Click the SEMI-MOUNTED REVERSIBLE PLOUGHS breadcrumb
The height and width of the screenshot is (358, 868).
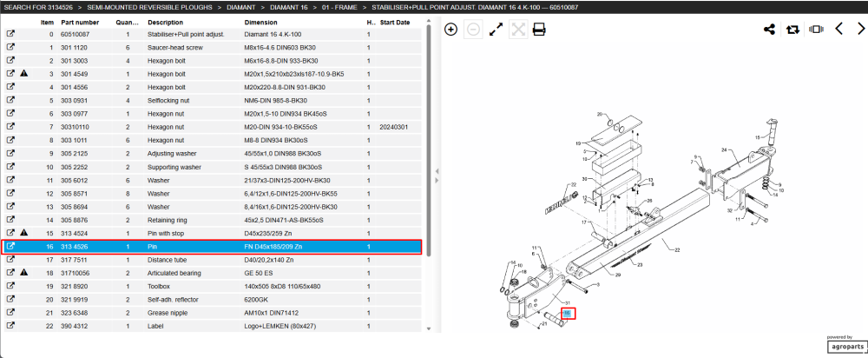(x=149, y=7)
